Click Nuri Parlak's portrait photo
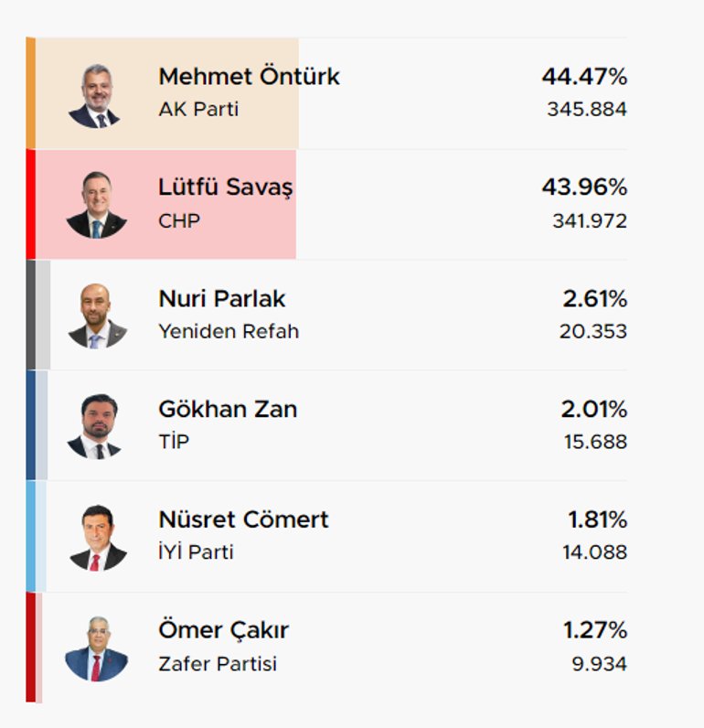The height and width of the screenshot is (728, 704). tap(97, 316)
